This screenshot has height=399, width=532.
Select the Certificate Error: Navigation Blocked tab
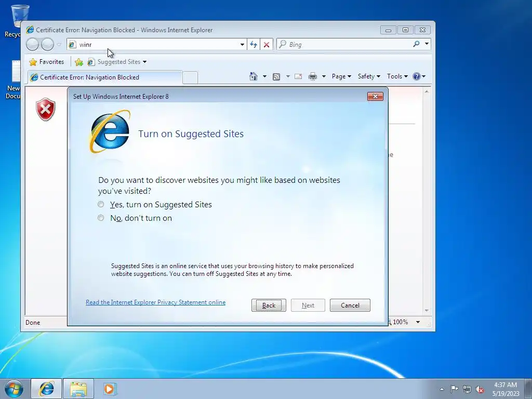coord(105,77)
